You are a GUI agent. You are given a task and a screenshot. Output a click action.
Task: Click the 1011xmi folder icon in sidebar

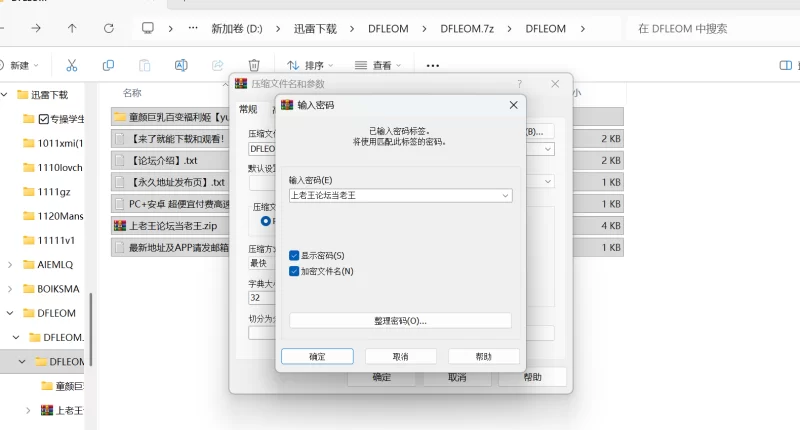click(29, 143)
